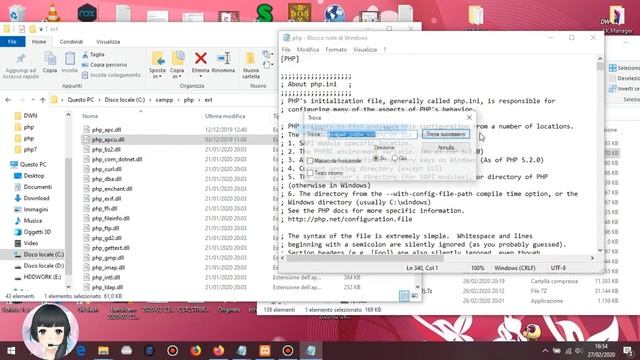Image resolution: width=640 pixels, height=360 pixels.
Task: Select Download in the Explorer navigation pane
Action: tap(36, 198)
